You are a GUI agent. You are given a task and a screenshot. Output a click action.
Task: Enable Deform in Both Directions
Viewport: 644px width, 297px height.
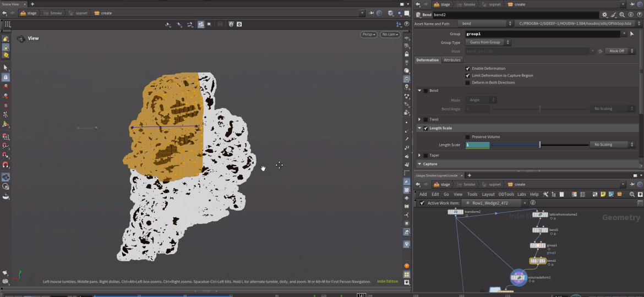[x=468, y=82]
